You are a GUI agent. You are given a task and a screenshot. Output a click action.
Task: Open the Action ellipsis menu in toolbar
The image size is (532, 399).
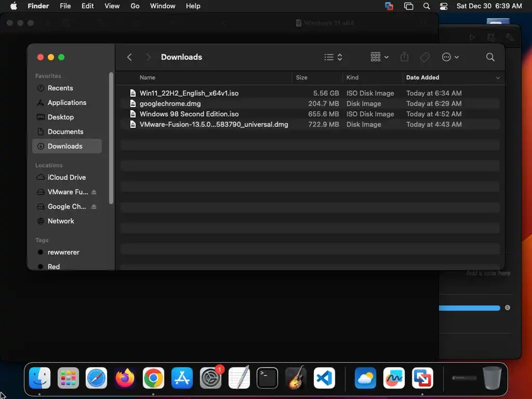[450, 57]
